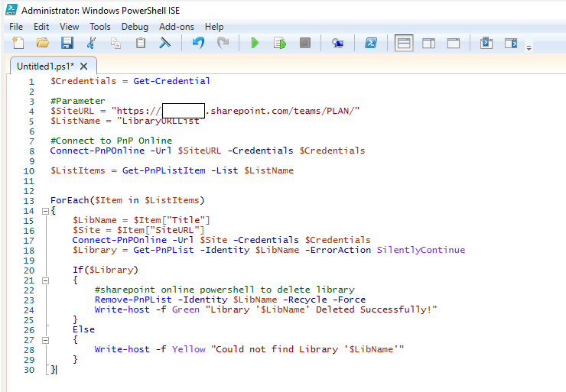
Task: Click SilentlyContinue value
Action: click(x=421, y=250)
